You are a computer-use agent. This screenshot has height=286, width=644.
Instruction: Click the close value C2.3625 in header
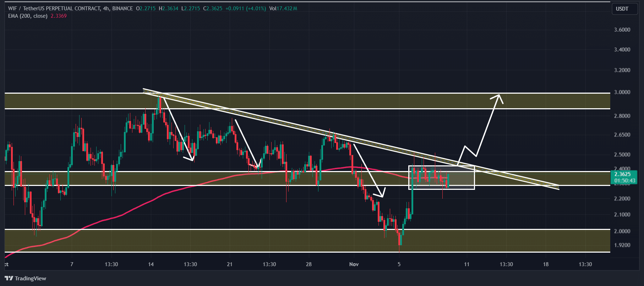(213, 8)
